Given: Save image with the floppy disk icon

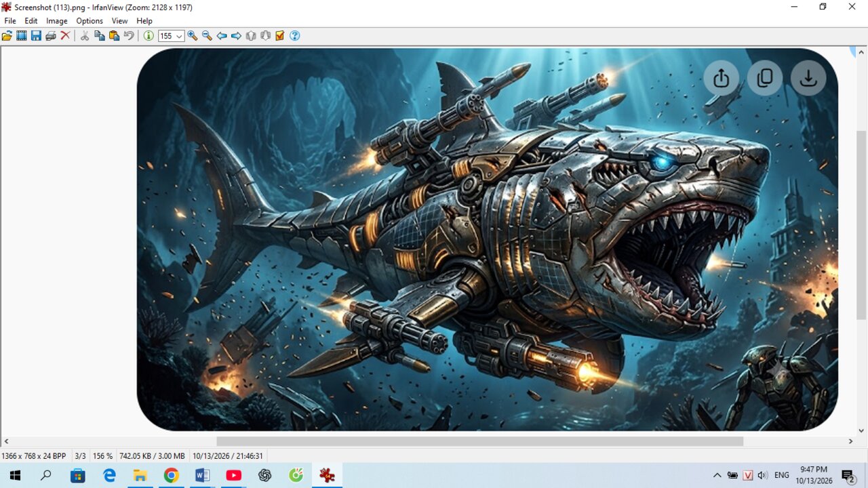Looking at the screenshot, I should (x=36, y=36).
